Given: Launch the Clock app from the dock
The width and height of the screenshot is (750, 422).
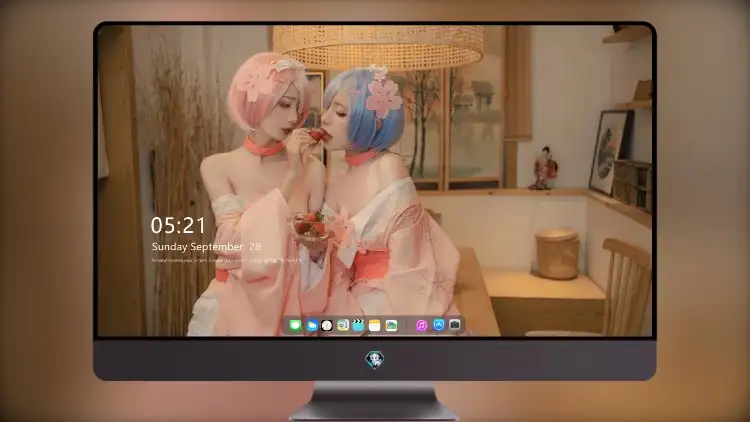Looking at the screenshot, I should 327,325.
